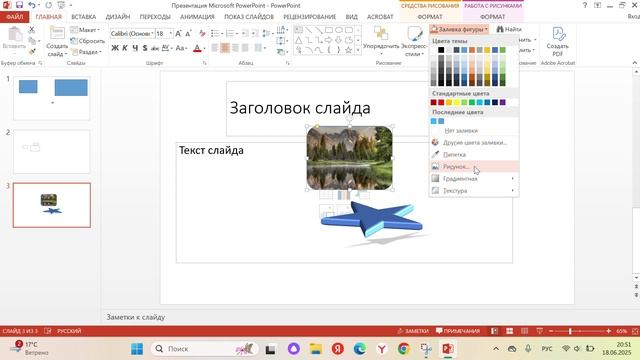
Task: Open the Shape Fill (Заливка фигуры) dropdown
Action: (x=459, y=29)
